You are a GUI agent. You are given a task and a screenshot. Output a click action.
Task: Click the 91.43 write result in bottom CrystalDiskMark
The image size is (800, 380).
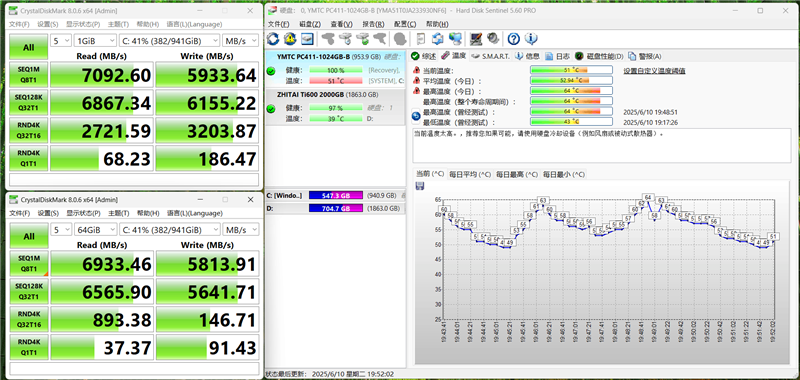(x=207, y=347)
